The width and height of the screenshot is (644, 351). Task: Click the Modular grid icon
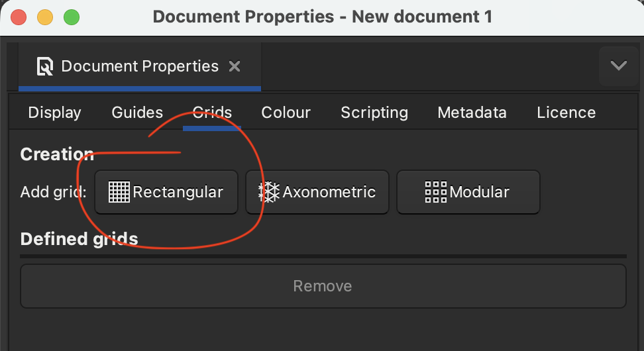pos(436,192)
